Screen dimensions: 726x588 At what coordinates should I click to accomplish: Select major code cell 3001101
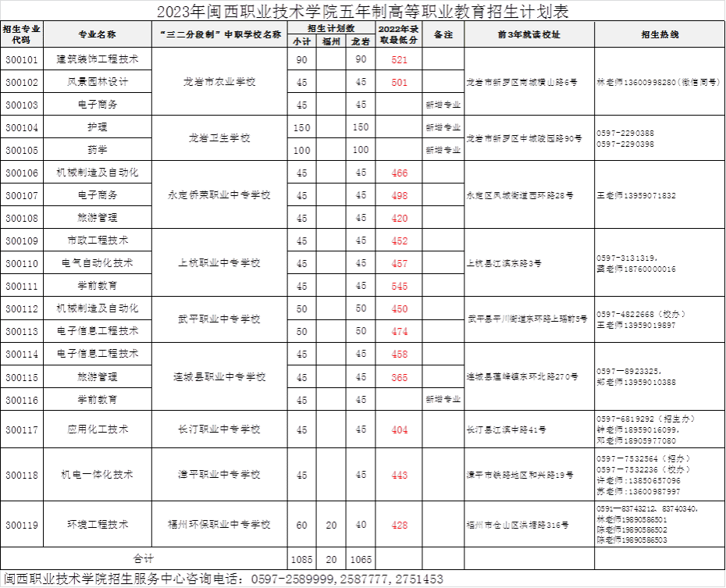click(21, 59)
